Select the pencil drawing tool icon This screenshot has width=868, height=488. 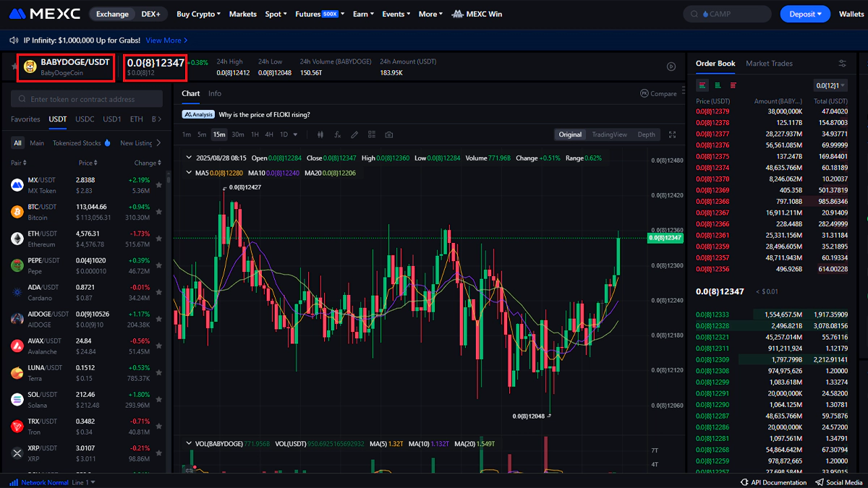click(354, 134)
